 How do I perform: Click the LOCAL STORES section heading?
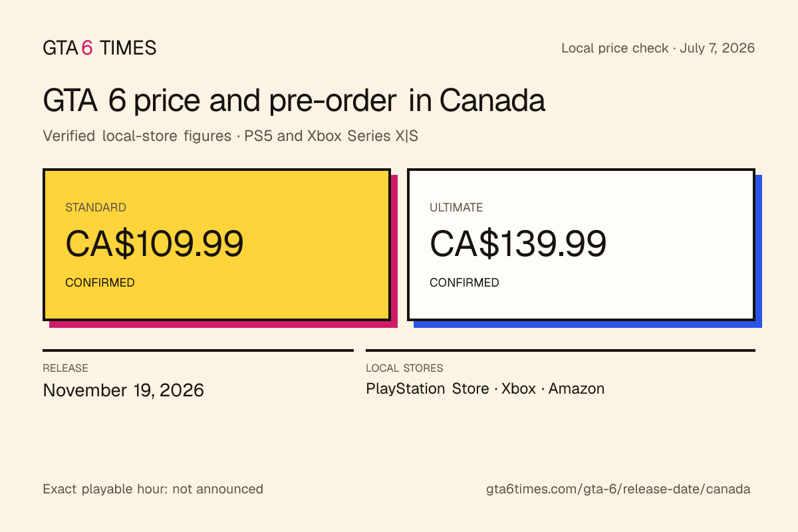tap(404, 368)
